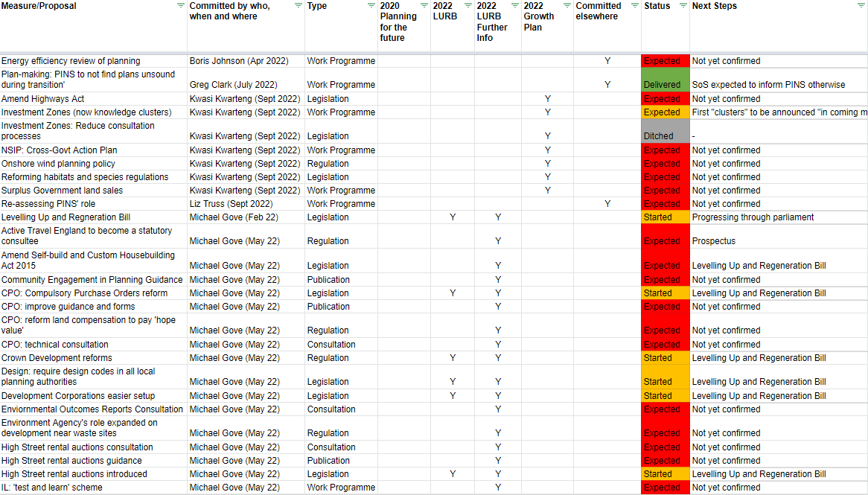Open filter on 2022 LURB Further Info column

click(x=515, y=5)
